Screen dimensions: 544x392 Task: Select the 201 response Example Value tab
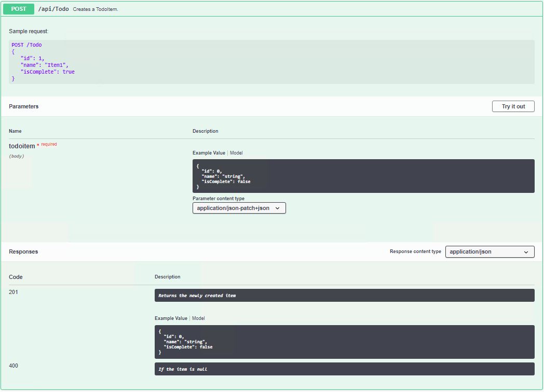171,318
